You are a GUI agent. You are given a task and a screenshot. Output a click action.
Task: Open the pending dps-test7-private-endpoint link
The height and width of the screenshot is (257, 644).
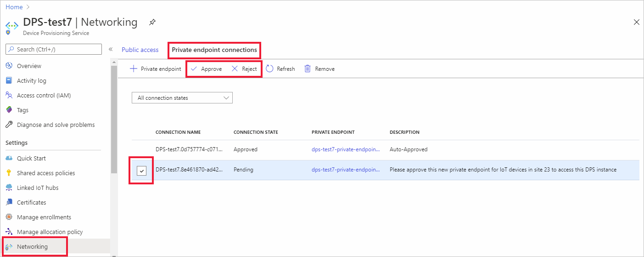point(346,170)
